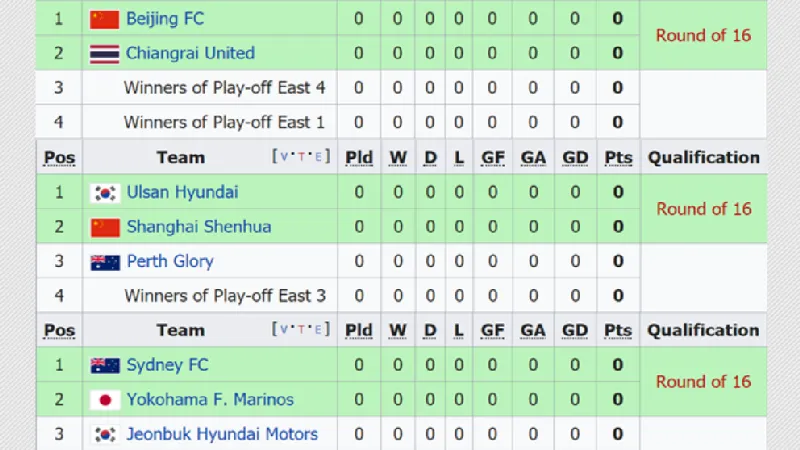The image size is (800, 450).
Task: Click the E edit link above Sydney FC row
Action: pos(319,331)
